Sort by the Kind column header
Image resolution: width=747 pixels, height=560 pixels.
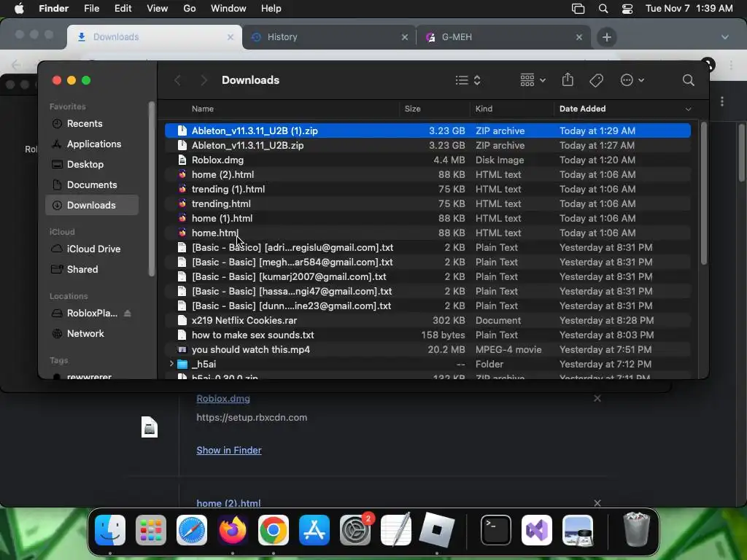pyautogui.click(x=484, y=109)
